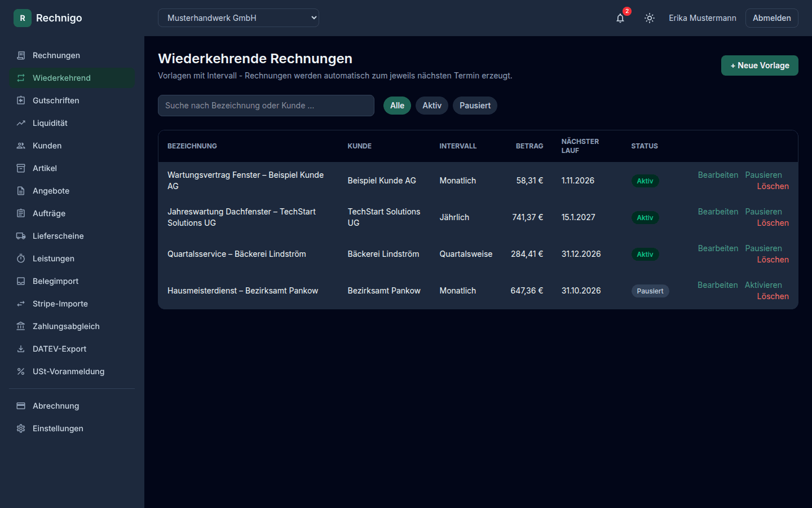The image size is (812, 508).
Task: Click the 741,37 € amount cell
Action: 528,217
